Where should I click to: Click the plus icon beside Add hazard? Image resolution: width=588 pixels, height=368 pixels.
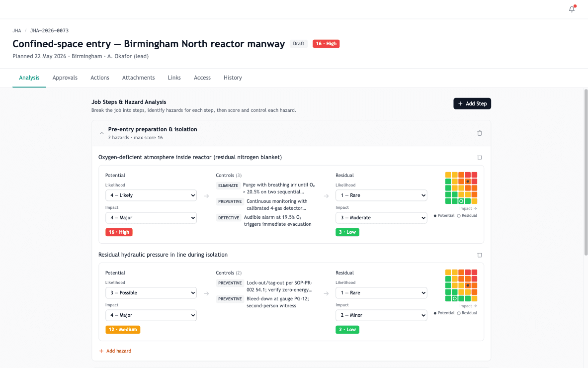101,351
